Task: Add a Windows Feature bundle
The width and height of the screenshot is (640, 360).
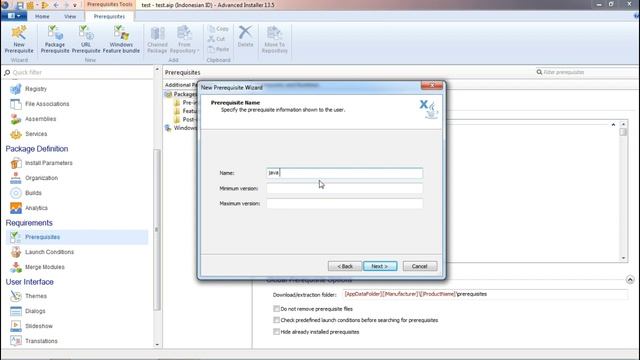Action: tap(121, 39)
